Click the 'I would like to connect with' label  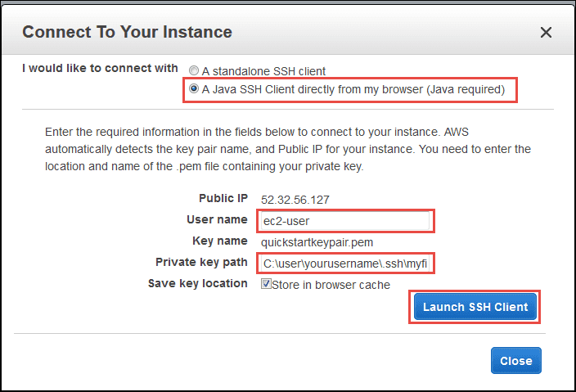pos(100,69)
